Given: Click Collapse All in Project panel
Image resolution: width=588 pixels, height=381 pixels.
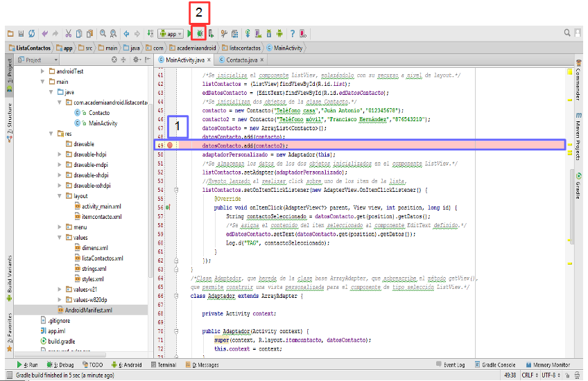Looking at the screenshot, I should click(x=123, y=60).
